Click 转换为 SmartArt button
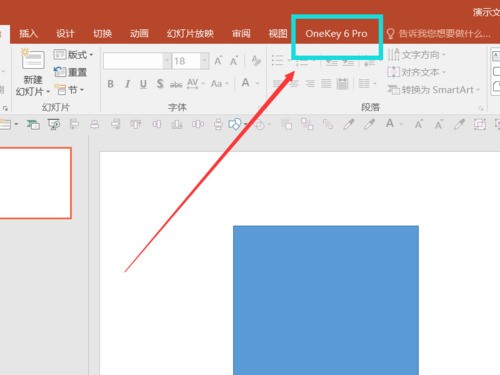Viewport: 500px width, 375px height. [434, 90]
